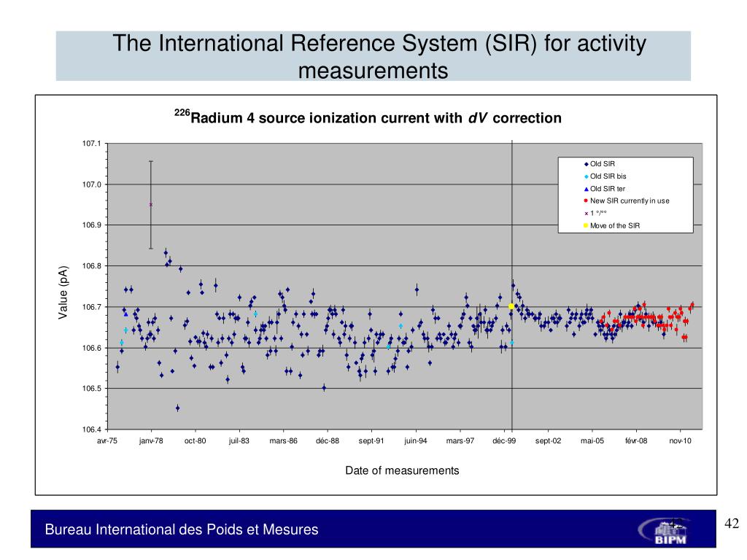Click the y-axis value 106.4

[92, 429]
